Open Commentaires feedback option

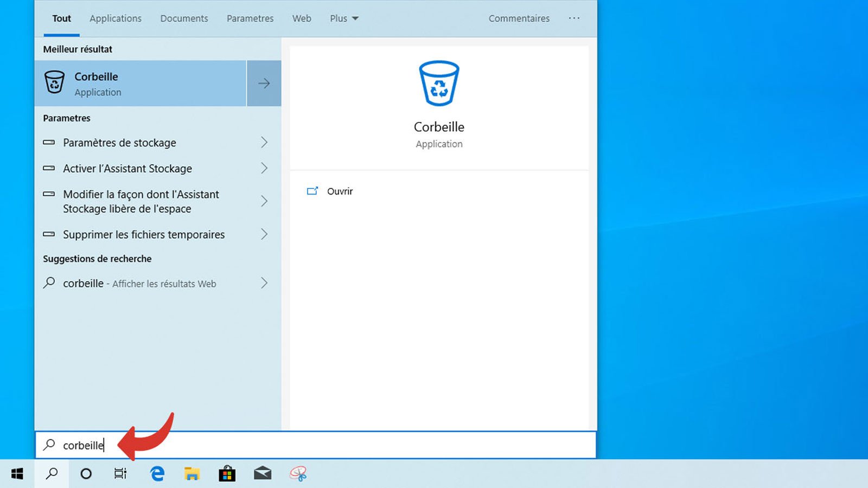(519, 18)
